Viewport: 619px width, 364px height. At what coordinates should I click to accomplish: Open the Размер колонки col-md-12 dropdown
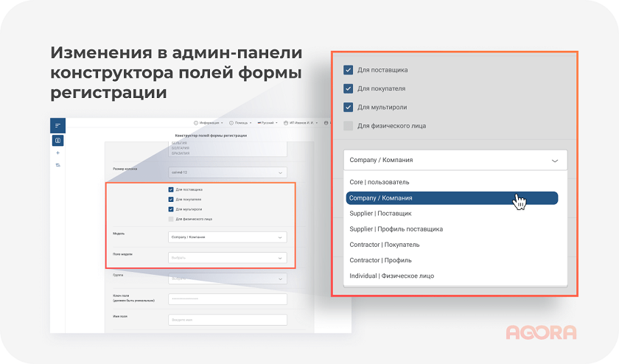point(228,172)
